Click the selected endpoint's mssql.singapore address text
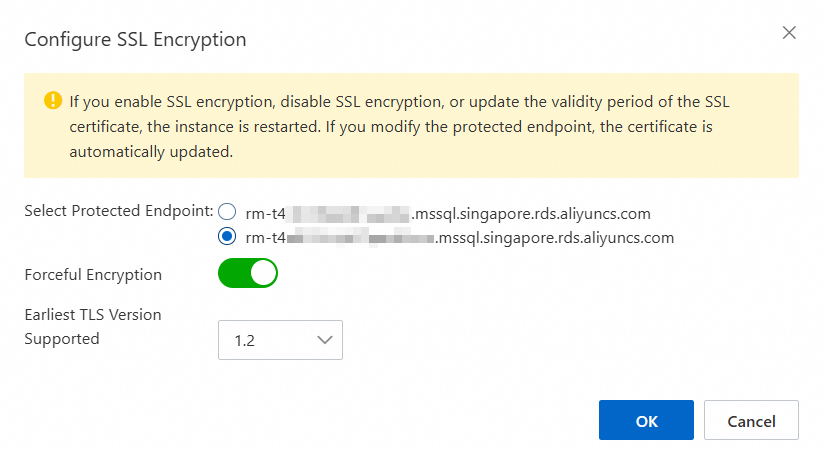The image size is (824, 454). [554, 238]
